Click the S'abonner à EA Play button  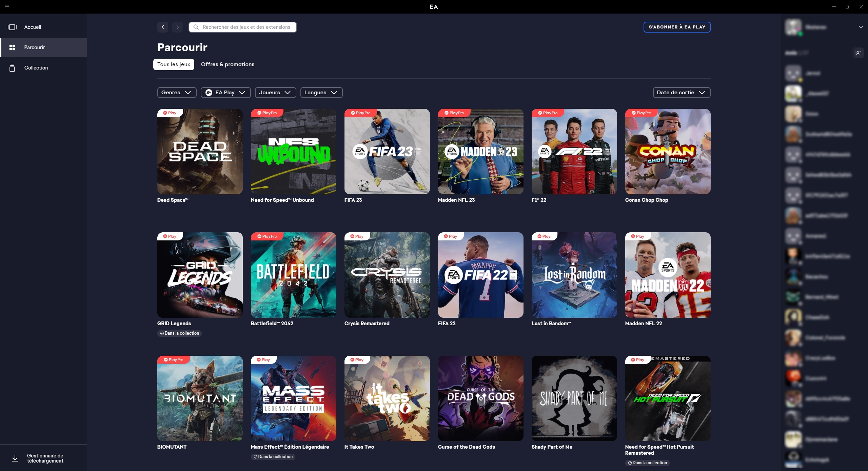[677, 27]
